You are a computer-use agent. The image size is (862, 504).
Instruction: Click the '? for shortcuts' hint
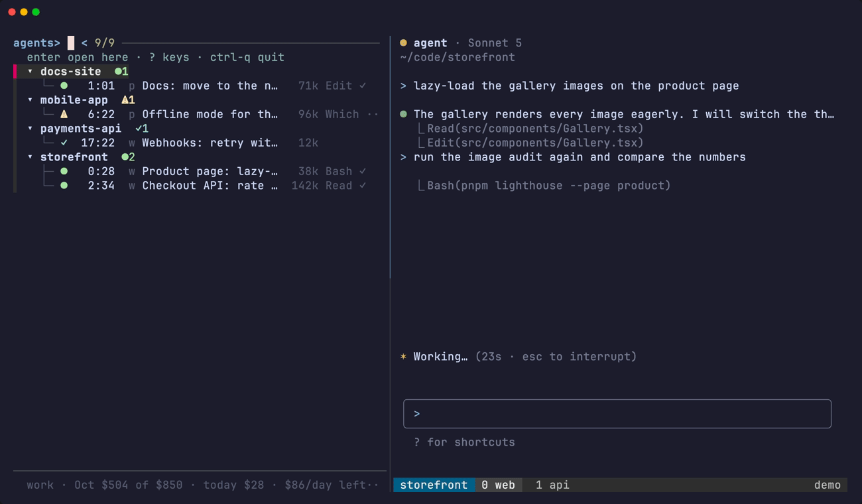click(464, 442)
